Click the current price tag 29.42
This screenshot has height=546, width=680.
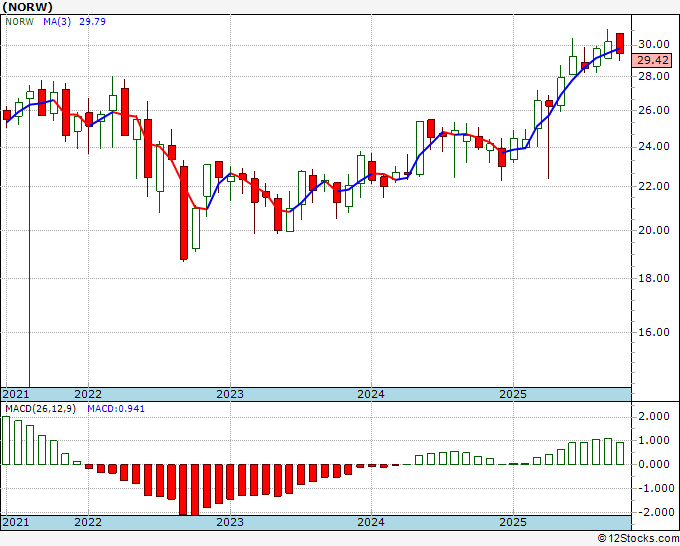pos(651,60)
